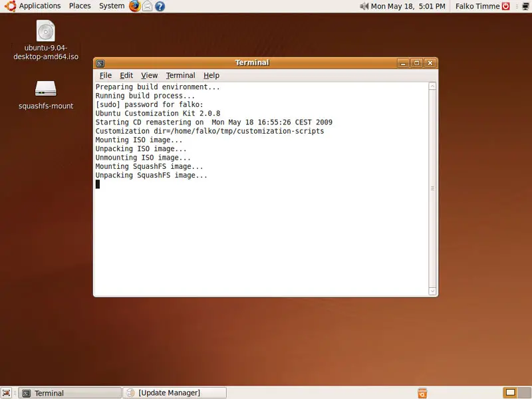Image resolution: width=532 pixels, height=399 pixels.
Task: Click the 'Starting CD remastering on' line
Action: 213,122
